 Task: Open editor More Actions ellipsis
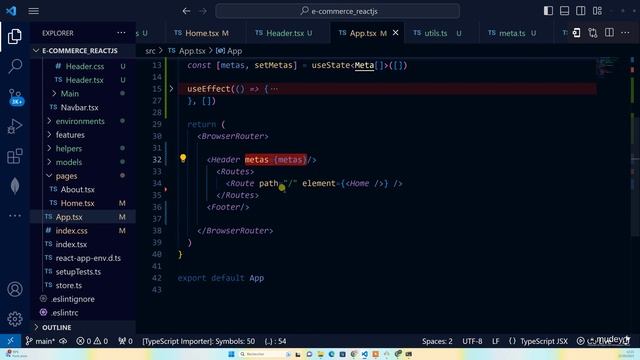pyautogui.click(x=625, y=33)
